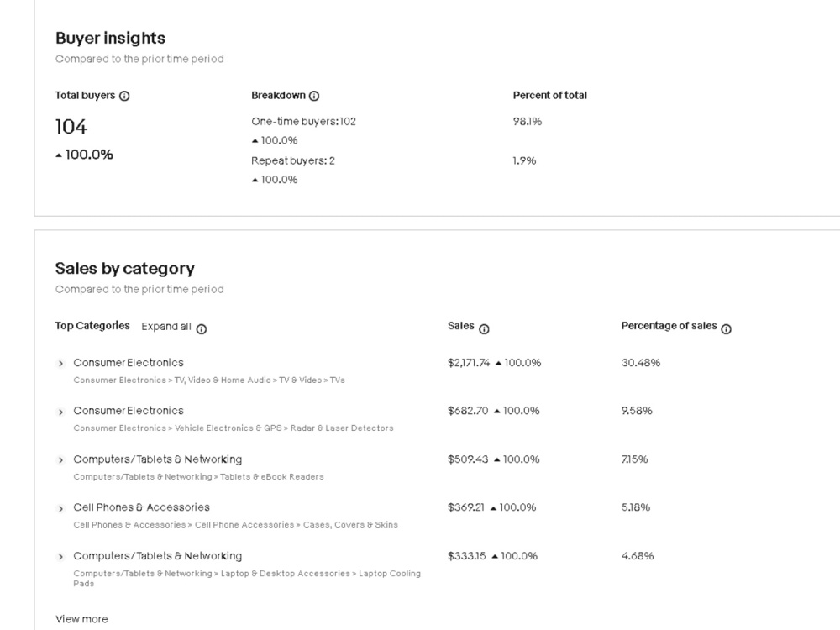Open the Sales column info icon

click(x=484, y=329)
